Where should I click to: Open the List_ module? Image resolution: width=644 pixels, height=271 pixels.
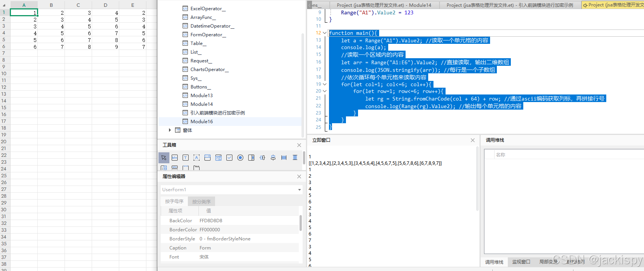[x=196, y=52]
